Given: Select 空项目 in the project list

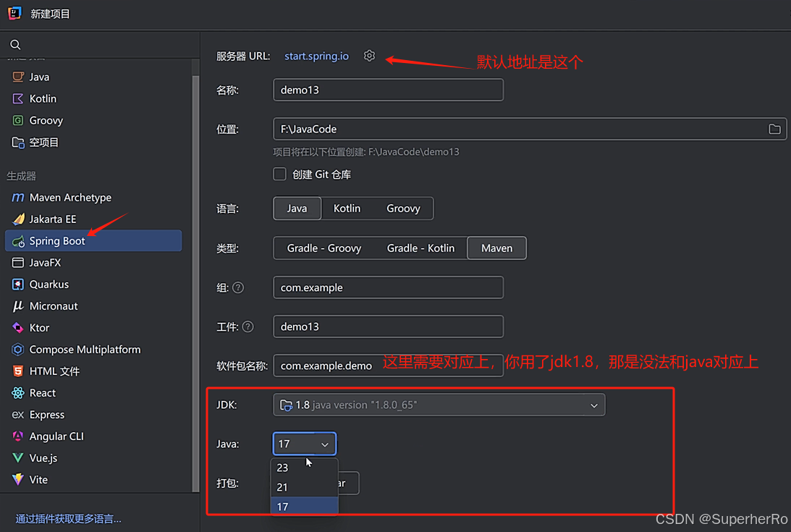Looking at the screenshot, I should click(93, 143).
